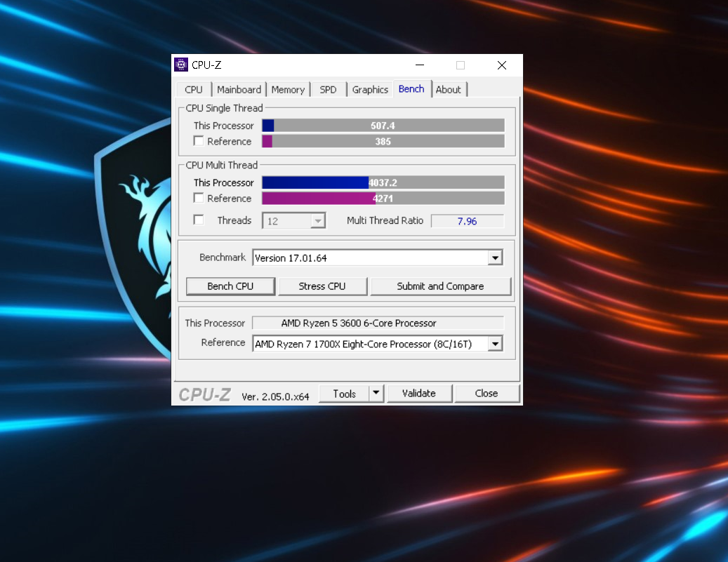Click the Ver. 2.05.0.x64 version text
The width and height of the screenshot is (728, 562).
tap(275, 397)
